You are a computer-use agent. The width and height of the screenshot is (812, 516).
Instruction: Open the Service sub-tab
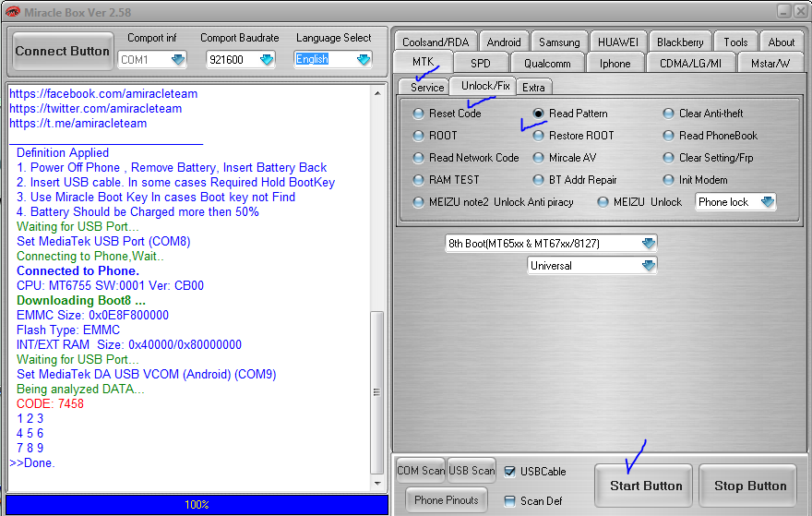tap(426, 87)
